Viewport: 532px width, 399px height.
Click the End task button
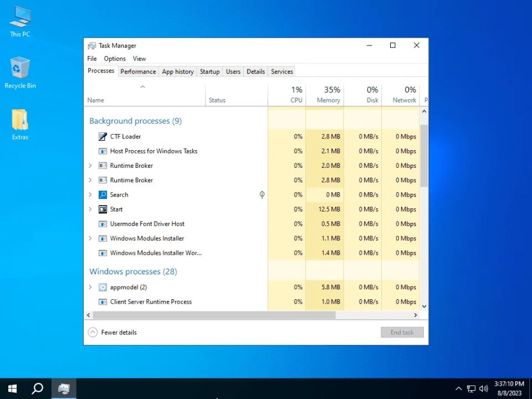pyautogui.click(x=402, y=332)
